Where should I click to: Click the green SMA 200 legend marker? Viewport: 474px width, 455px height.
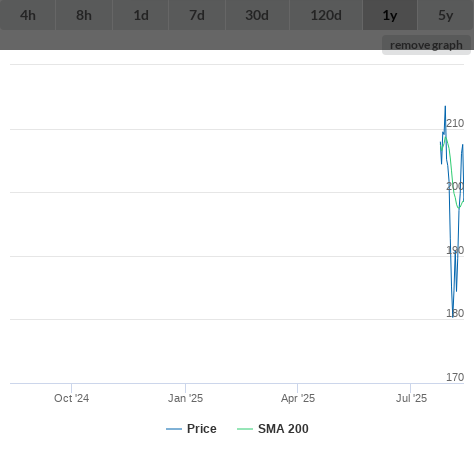(x=245, y=429)
